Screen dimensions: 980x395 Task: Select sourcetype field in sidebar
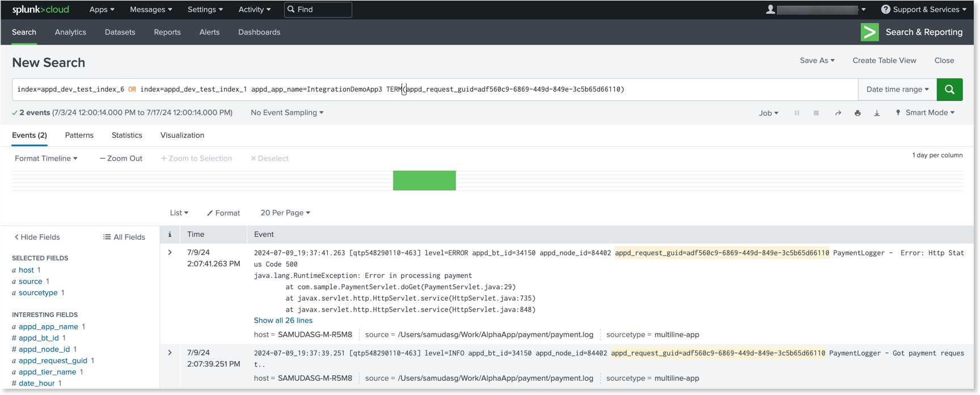38,293
